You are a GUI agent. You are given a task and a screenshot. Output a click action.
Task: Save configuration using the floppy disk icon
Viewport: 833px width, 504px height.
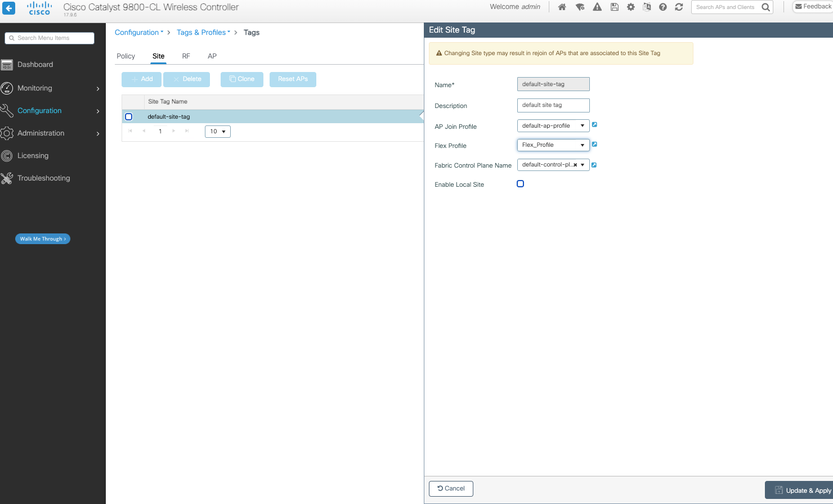[615, 7]
